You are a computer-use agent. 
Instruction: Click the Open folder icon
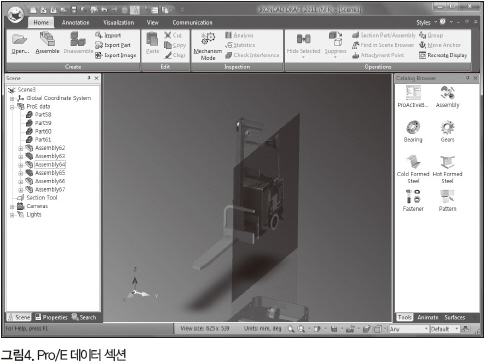pyautogui.click(x=19, y=39)
